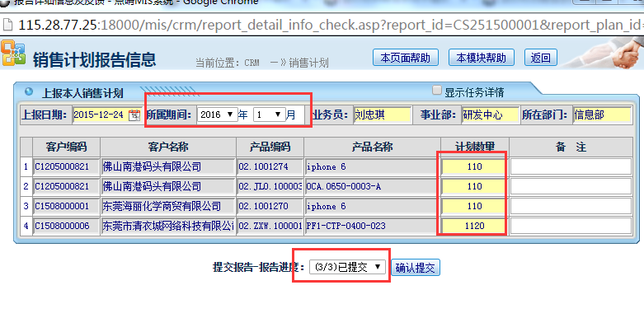Click 确认提交 to submit report

(416, 268)
